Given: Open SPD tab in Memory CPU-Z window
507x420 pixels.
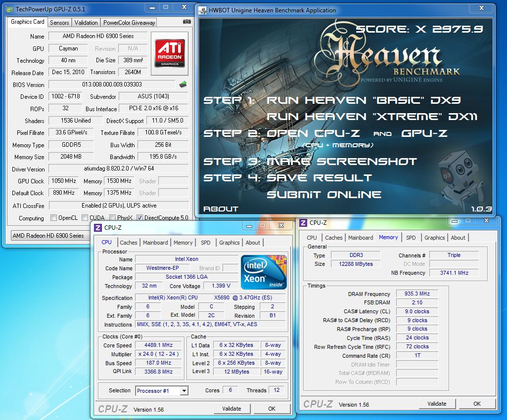Looking at the screenshot, I should pyautogui.click(x=411, y=238).
